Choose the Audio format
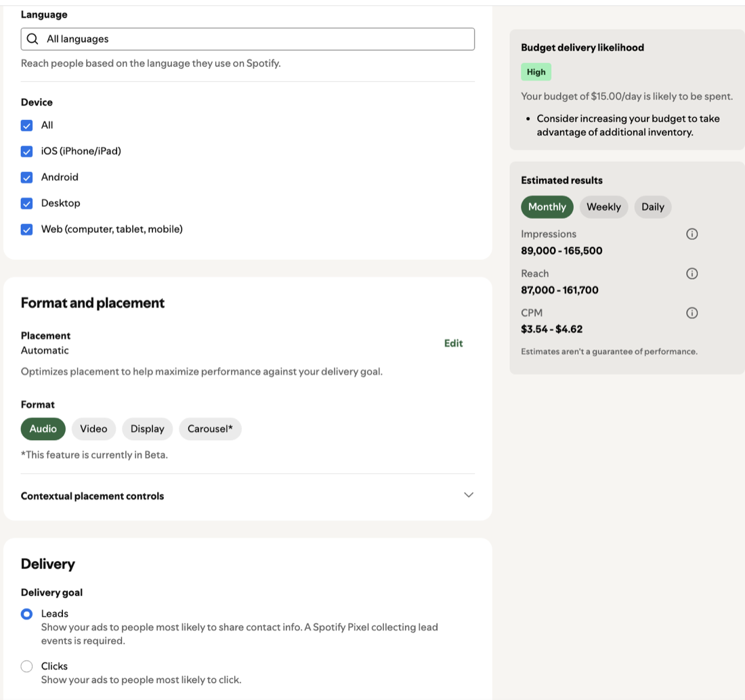This screenshot has height=700, width=745. (43, 429)
